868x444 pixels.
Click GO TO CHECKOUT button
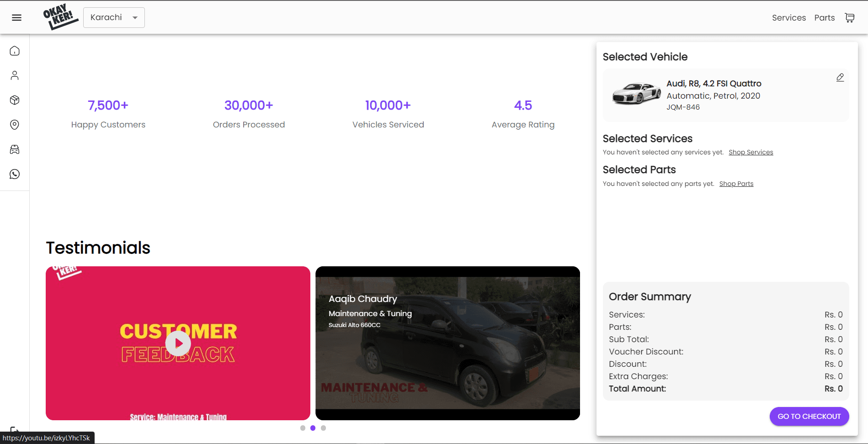809,416
